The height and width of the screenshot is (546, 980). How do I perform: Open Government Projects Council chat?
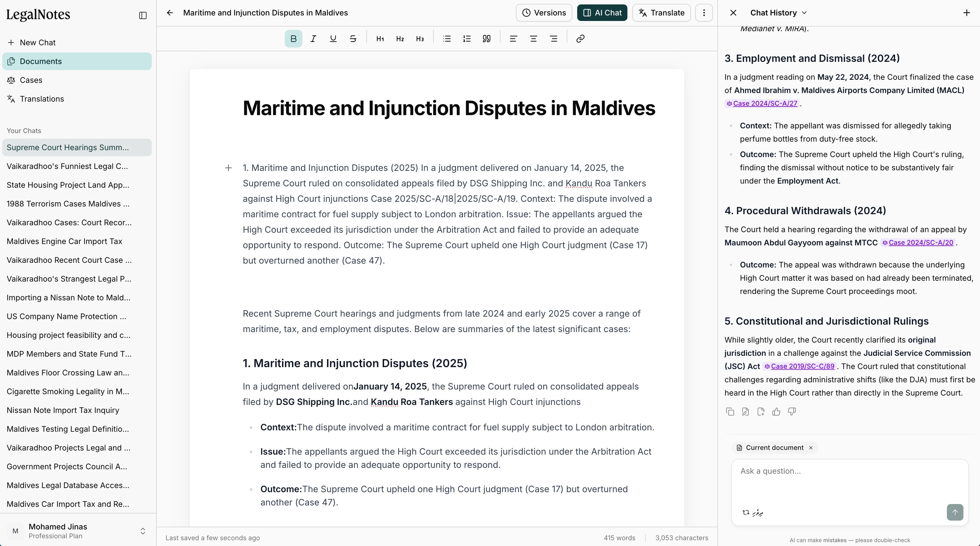pyautogui.click(x=77, y=467)
